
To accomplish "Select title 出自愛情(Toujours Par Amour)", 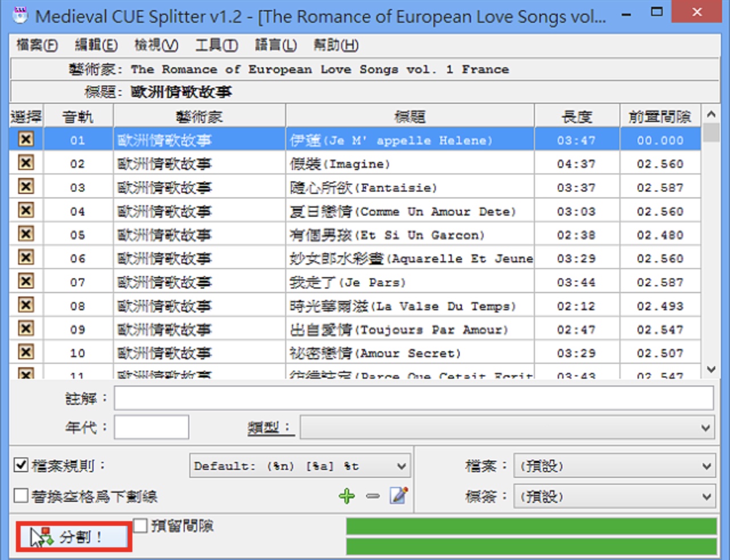I will click(x=399, y=330).
